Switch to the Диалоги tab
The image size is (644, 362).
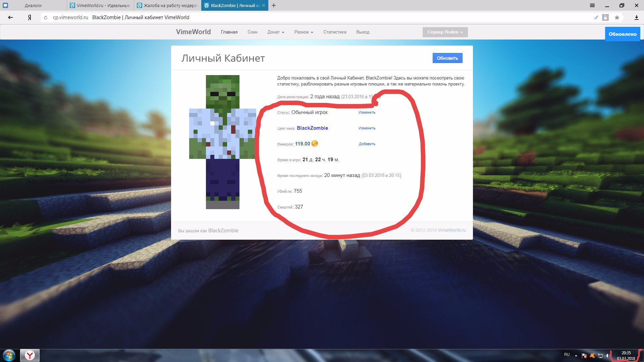tap(33, 5)
